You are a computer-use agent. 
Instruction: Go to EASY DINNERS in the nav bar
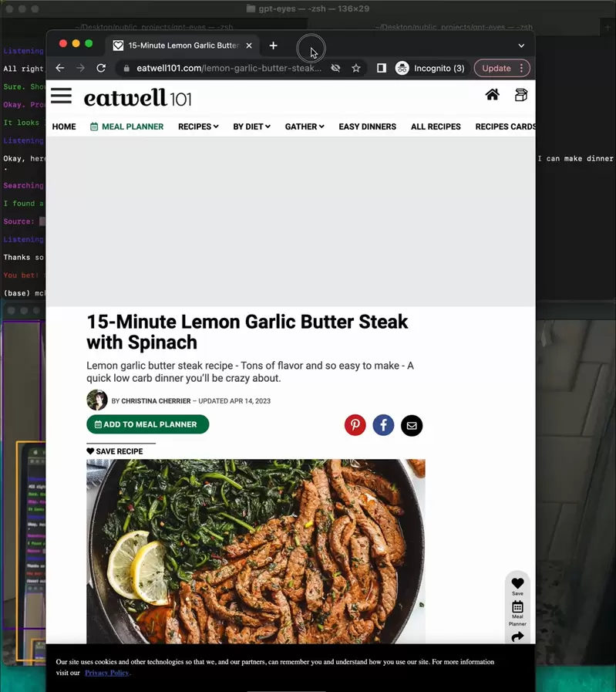(x=367, y=127)
